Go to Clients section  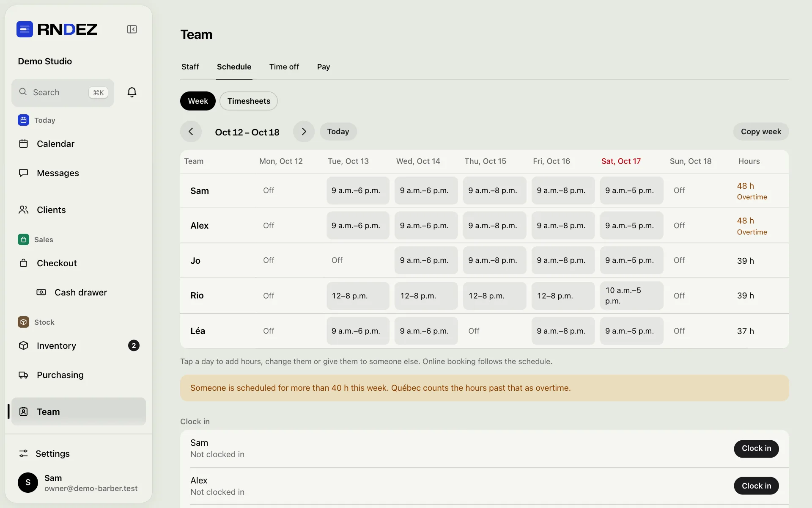pyautogui.click(x=79, y=210)
